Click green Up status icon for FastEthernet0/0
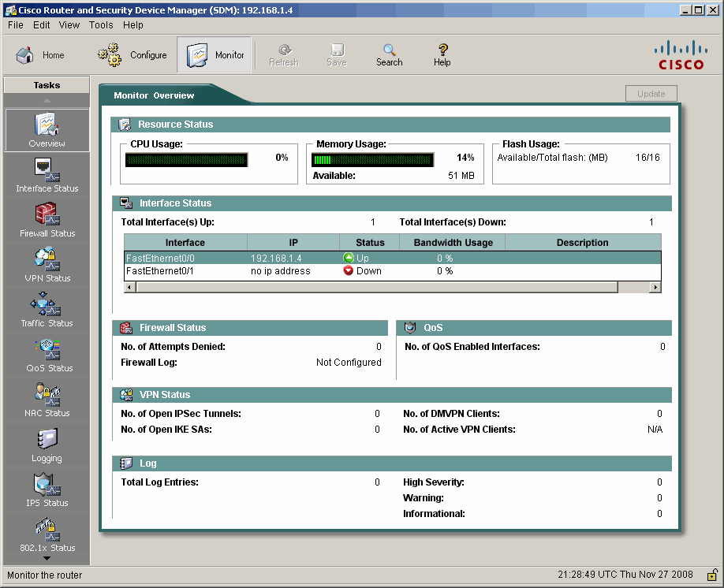Image resolution: width=724 pixels, height=588 pixels. pyautogui.click(x=349, y=258)
